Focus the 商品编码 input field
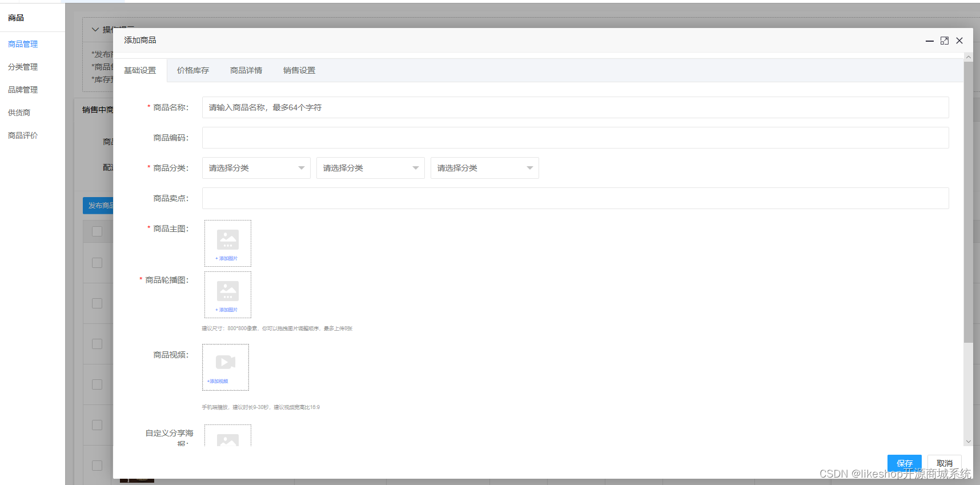 coord(576,138)
